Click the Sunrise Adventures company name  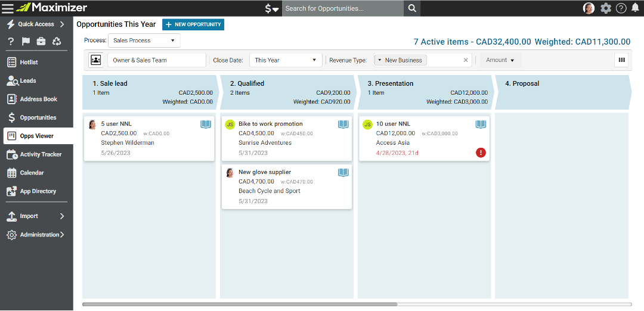[x=265, y=143]
